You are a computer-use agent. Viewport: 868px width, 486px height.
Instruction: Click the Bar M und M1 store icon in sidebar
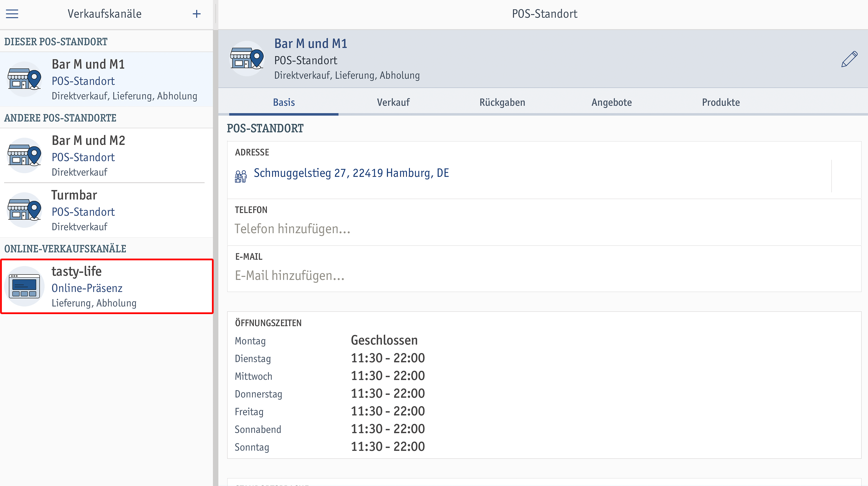(24, 79)
